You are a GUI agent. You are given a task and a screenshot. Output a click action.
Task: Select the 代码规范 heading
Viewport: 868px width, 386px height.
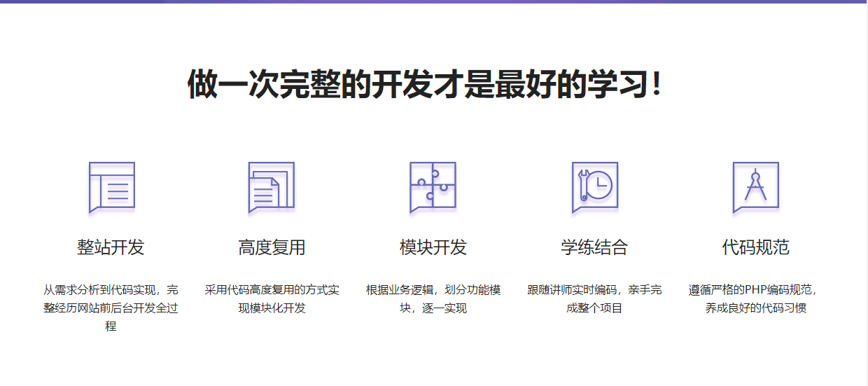point(755,247)
